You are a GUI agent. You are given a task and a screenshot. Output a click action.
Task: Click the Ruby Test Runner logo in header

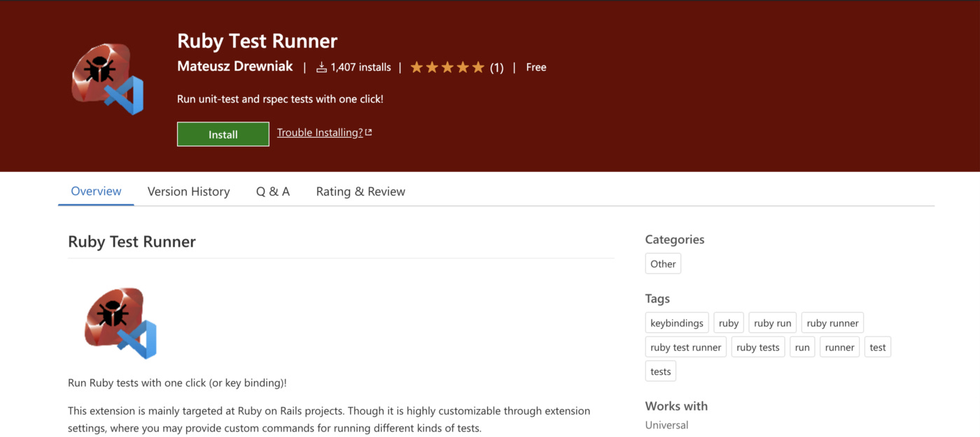pyautogui.click(x=108, y=79)
